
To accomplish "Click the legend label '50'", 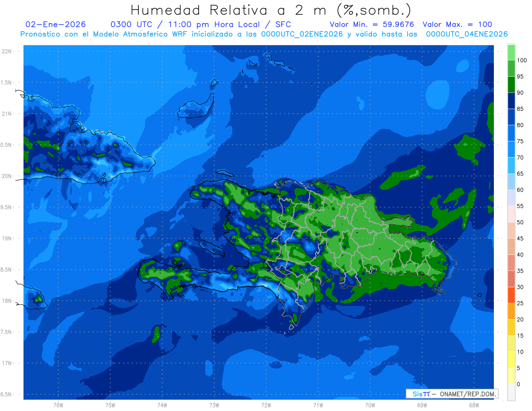I will [x=520, y=222].
